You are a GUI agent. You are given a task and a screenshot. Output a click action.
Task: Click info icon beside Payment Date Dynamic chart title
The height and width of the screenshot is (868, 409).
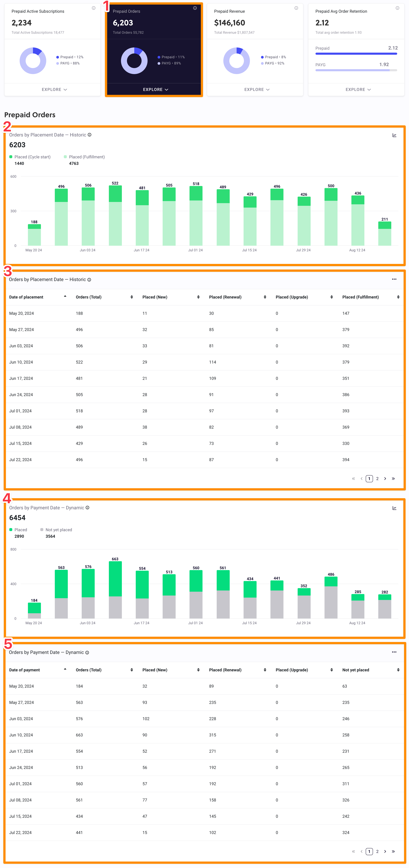(88, 508)
